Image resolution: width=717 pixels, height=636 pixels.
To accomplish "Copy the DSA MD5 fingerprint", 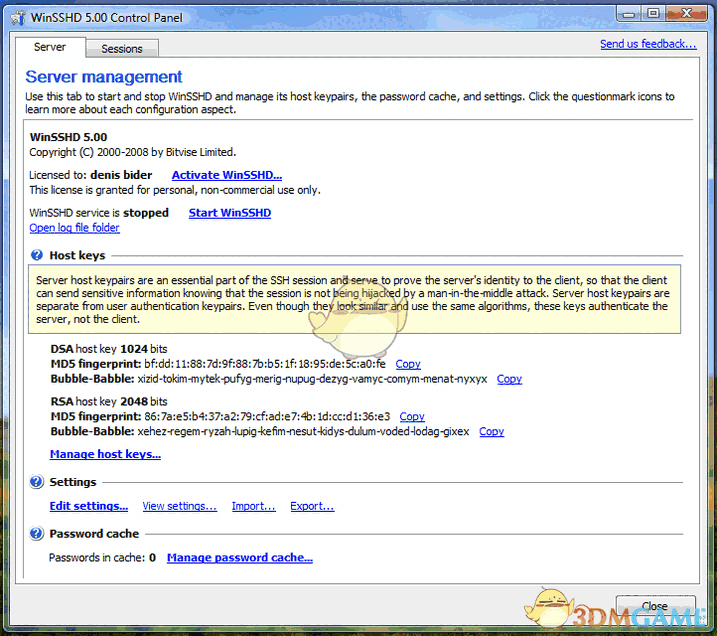I will point(408,364).
